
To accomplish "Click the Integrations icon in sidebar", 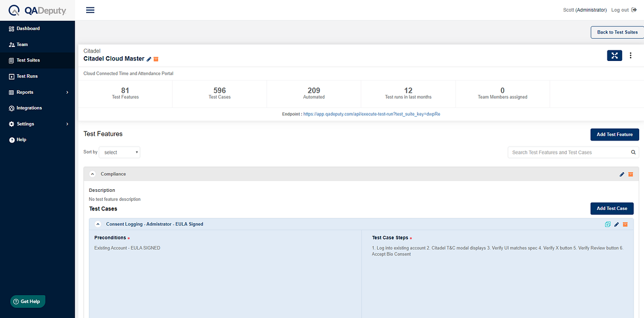I will coord(12,108).
